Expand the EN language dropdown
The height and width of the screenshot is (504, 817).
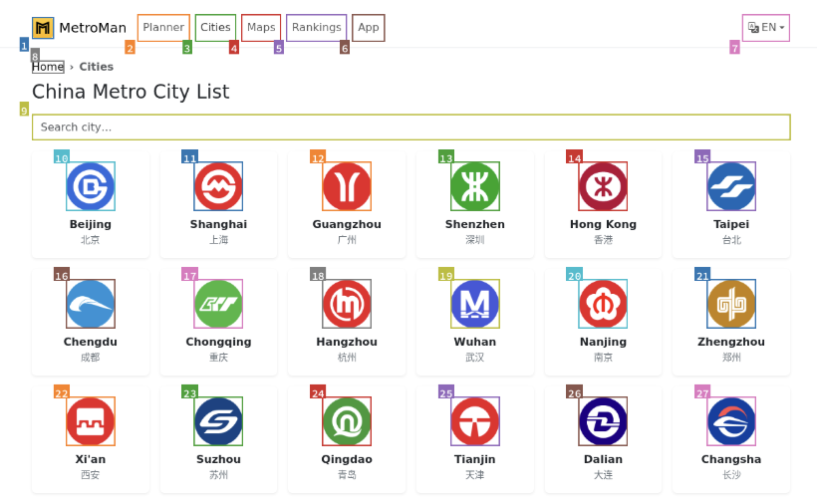[765, 28]
